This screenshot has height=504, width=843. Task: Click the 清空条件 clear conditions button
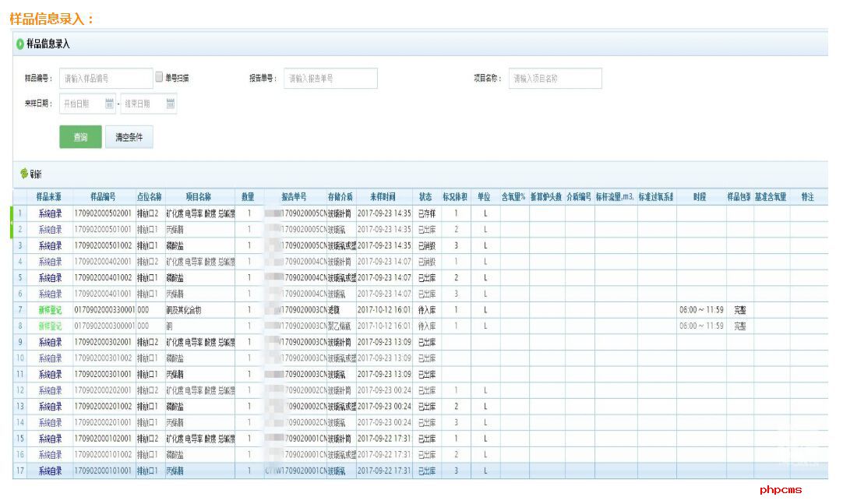130,136
